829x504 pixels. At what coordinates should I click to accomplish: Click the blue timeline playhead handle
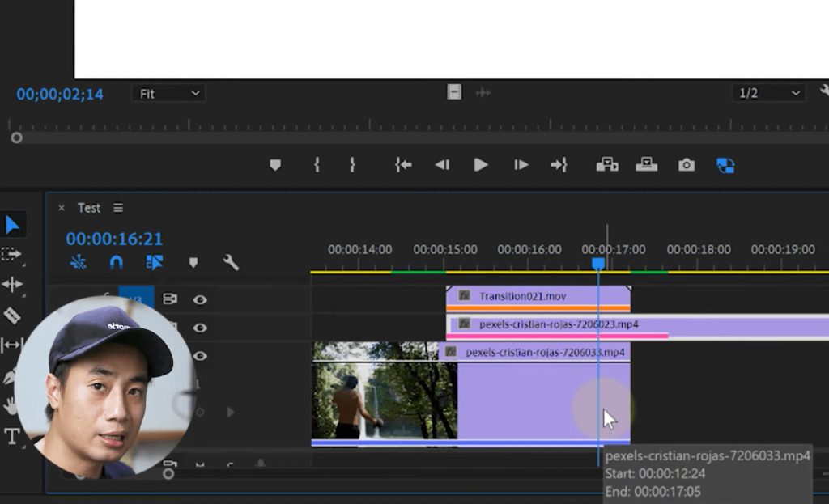598,264
